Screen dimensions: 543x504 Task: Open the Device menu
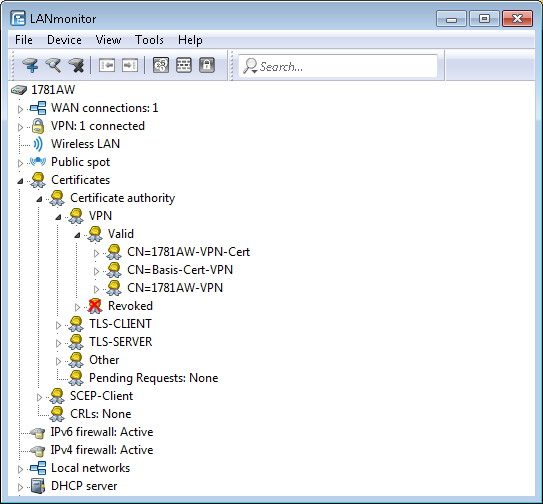click(x=64, y=40)
